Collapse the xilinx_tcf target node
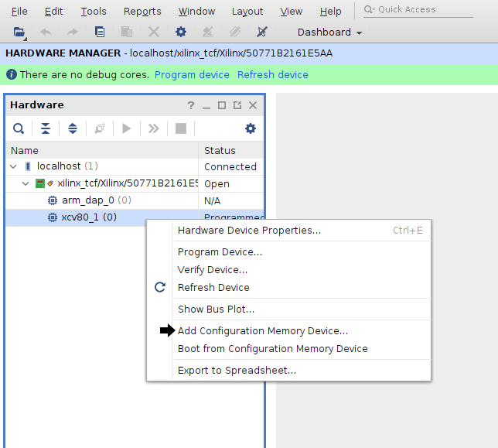The height and width of the screenshot is (448, 498). tap(26, 183)
